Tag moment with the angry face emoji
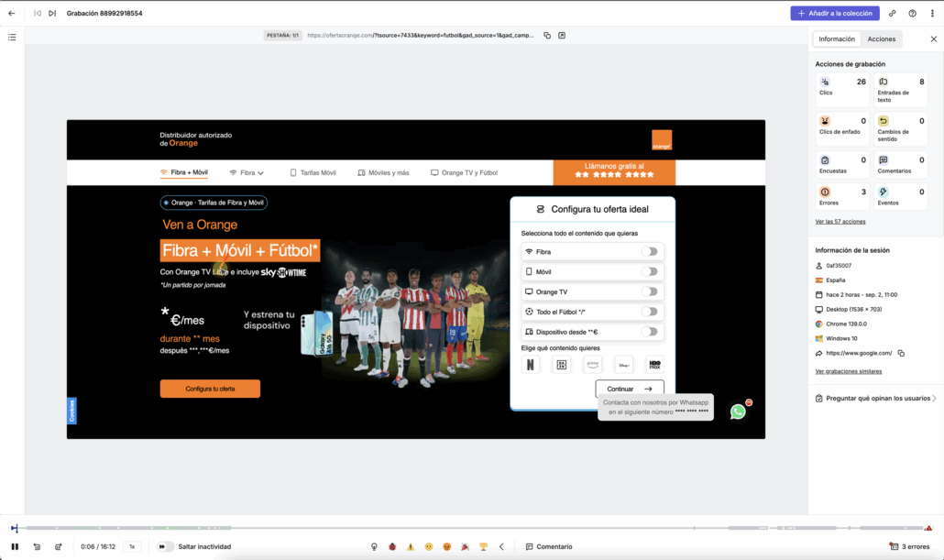This screenshot has height=560, width=944. tap(446, 547)
